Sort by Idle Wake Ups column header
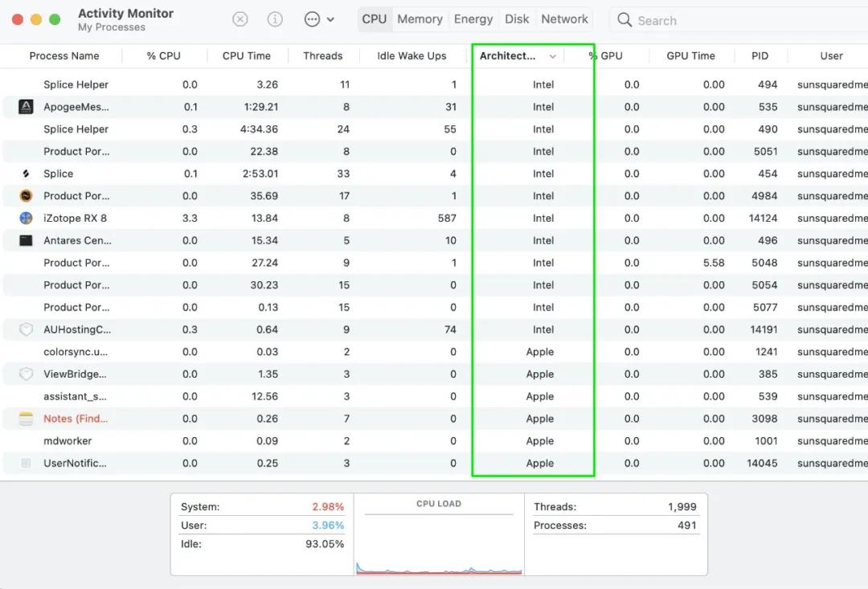The width and height of the screenshot is (868, 589). (411, 56)
